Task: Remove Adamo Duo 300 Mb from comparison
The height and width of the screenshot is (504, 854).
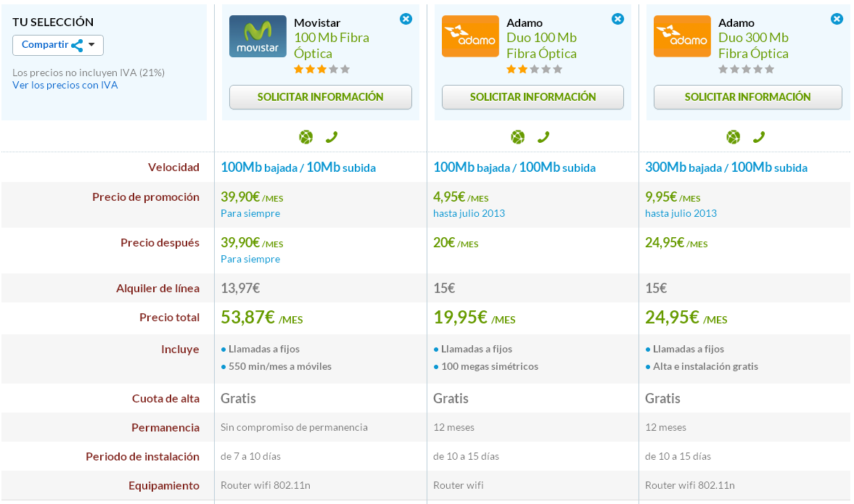Action: pos(837,19)
